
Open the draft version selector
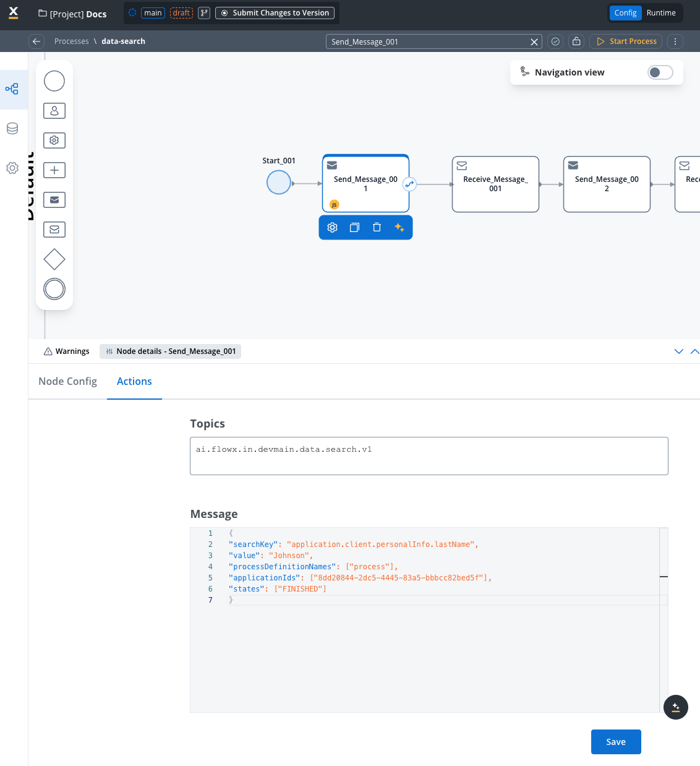pos(181,13)
